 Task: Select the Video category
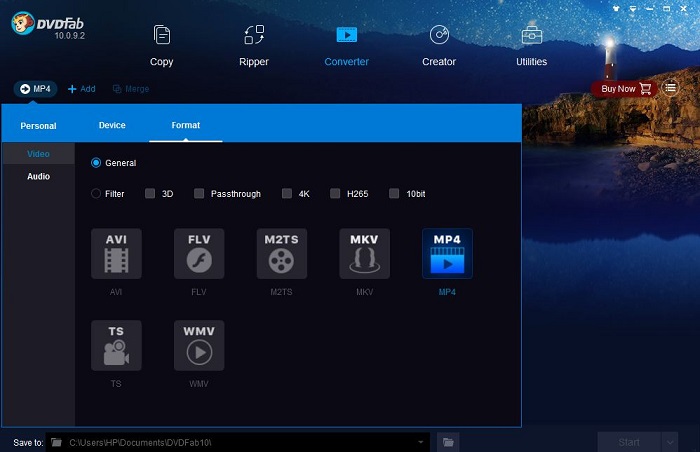coord(38,154)
